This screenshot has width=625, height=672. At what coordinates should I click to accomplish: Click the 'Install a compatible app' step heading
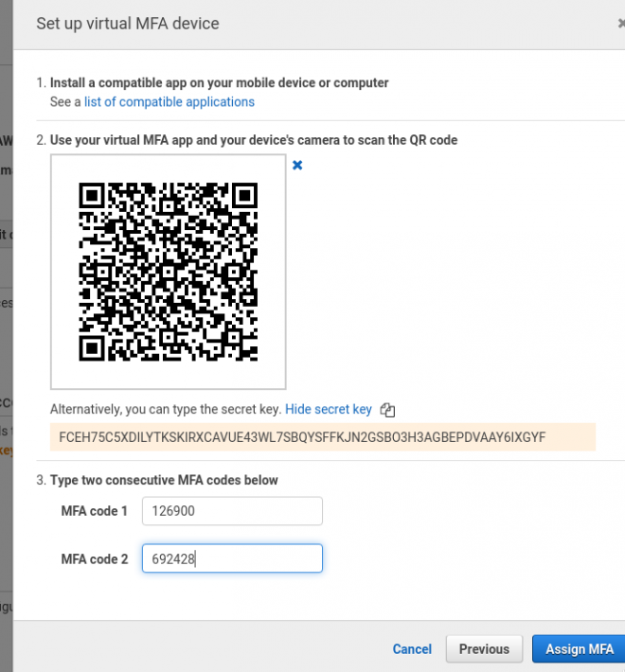(219, 83)
